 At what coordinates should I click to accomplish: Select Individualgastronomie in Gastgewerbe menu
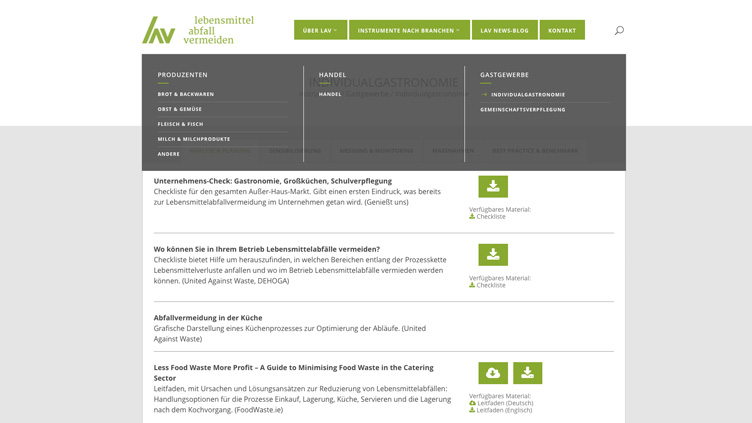pos(528,95)
